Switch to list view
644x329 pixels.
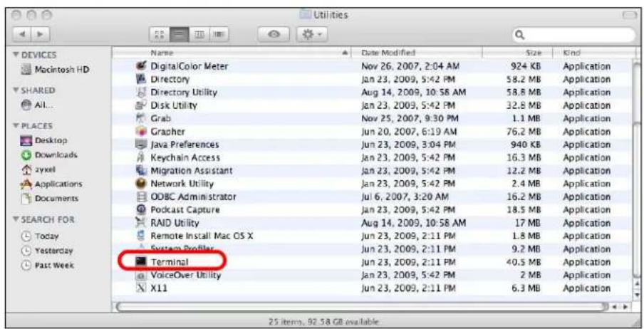tap(179, 35)
